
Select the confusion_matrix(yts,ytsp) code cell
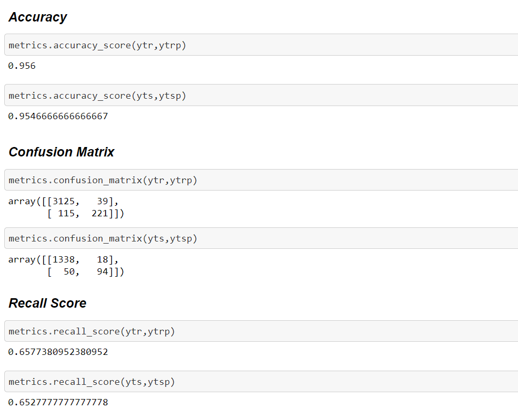click(261, 238)
